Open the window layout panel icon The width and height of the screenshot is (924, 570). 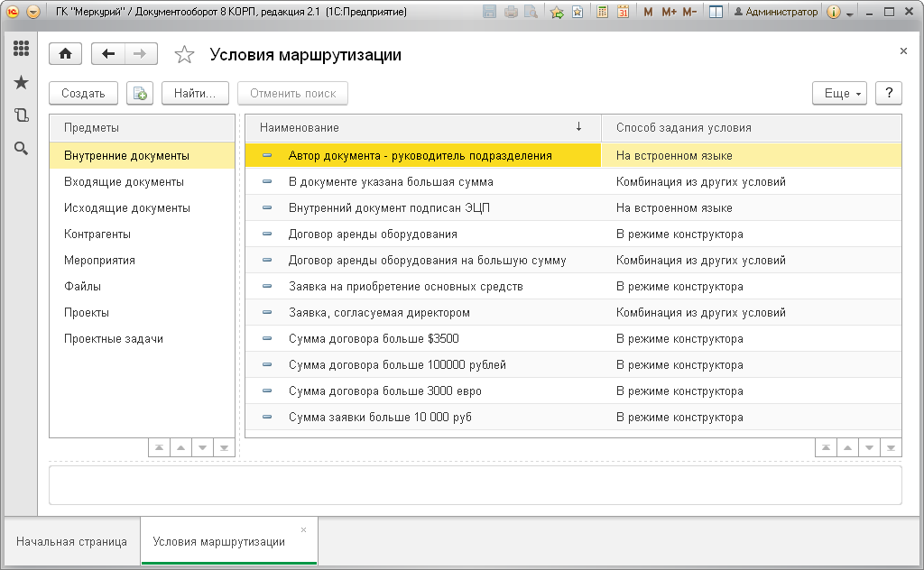pyautogui.click(x=716, y=12)
